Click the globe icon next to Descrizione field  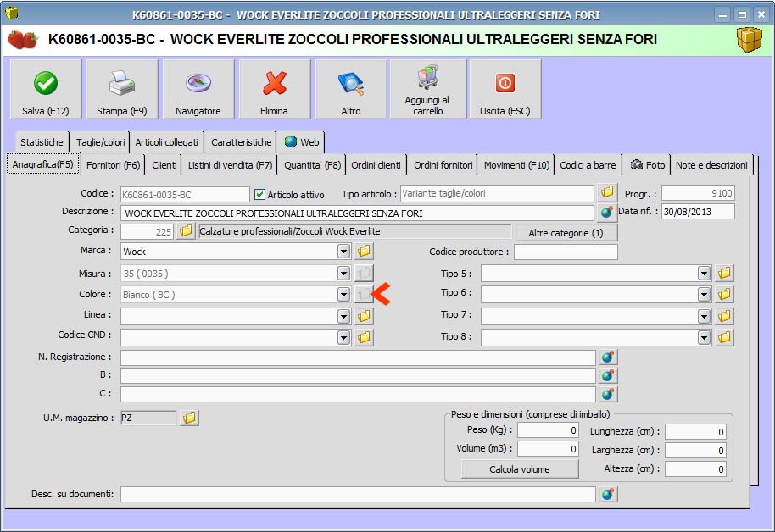[x=607, y=213]
